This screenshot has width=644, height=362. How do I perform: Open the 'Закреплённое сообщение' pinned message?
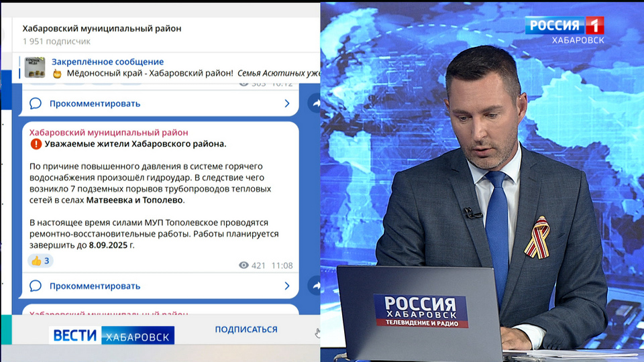(x=107, y=62)
